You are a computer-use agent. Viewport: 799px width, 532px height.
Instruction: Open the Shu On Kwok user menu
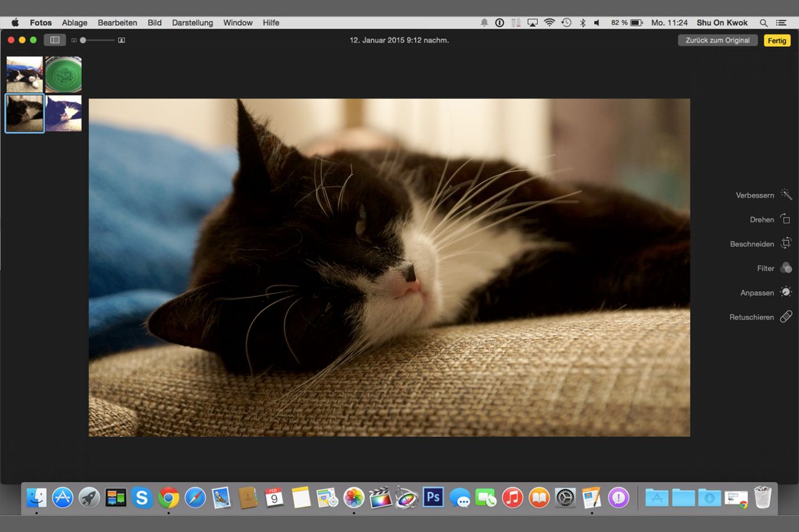click(722, 23)
